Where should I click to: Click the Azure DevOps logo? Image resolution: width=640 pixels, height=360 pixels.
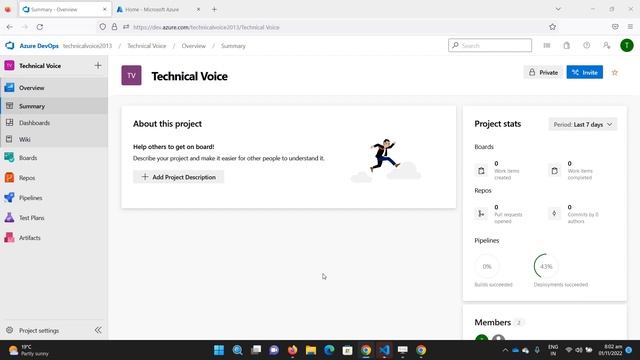pos(10,46)
